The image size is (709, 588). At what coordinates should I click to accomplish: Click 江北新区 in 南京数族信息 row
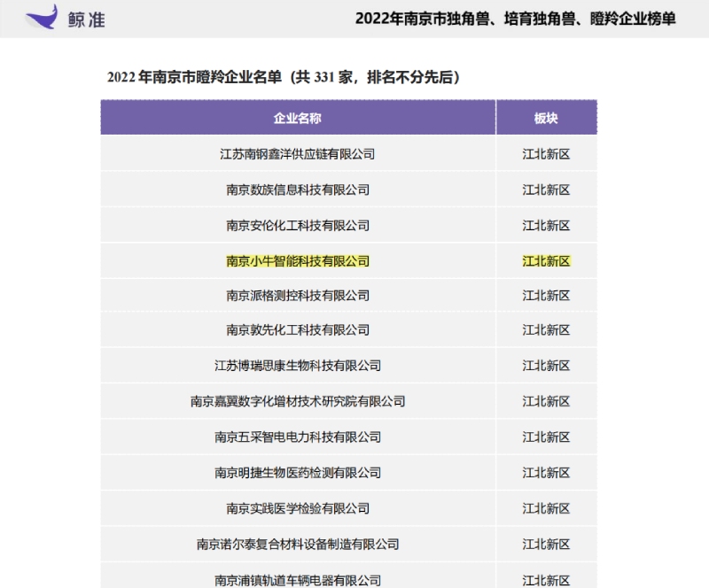pyautogui.click(x=546, y=190)
